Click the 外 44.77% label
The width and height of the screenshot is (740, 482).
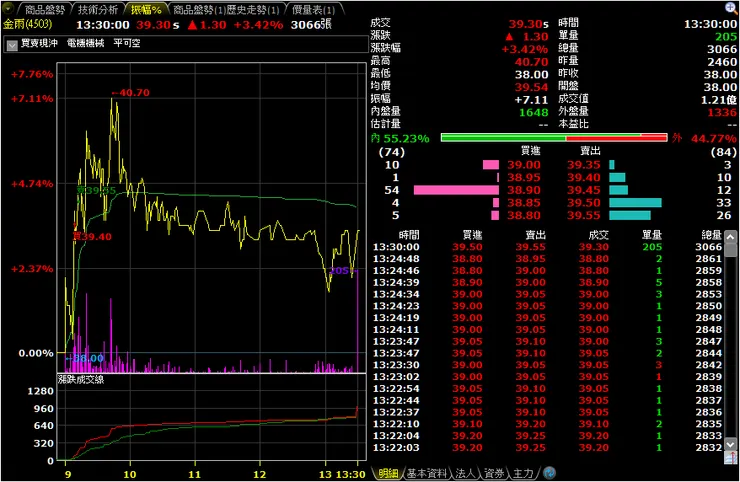point(705,138)
